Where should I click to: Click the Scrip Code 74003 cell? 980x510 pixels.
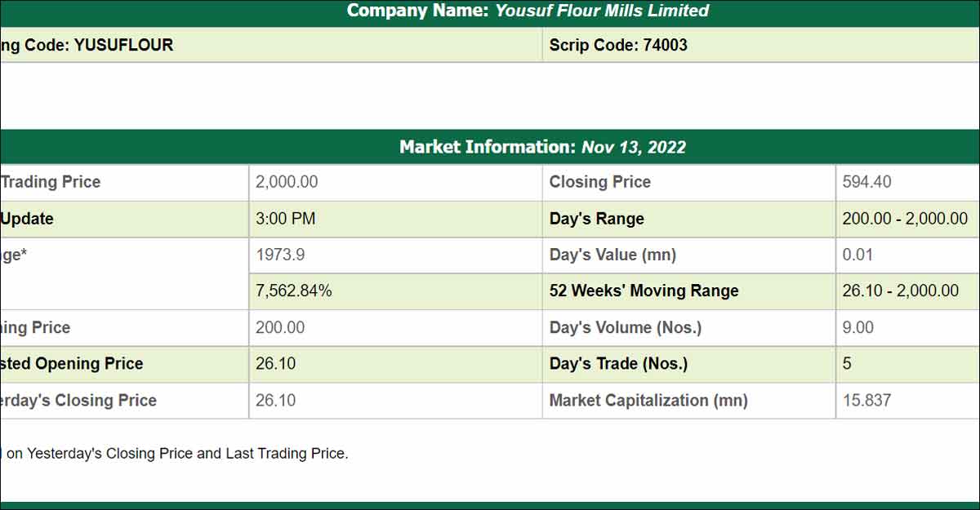618,46
